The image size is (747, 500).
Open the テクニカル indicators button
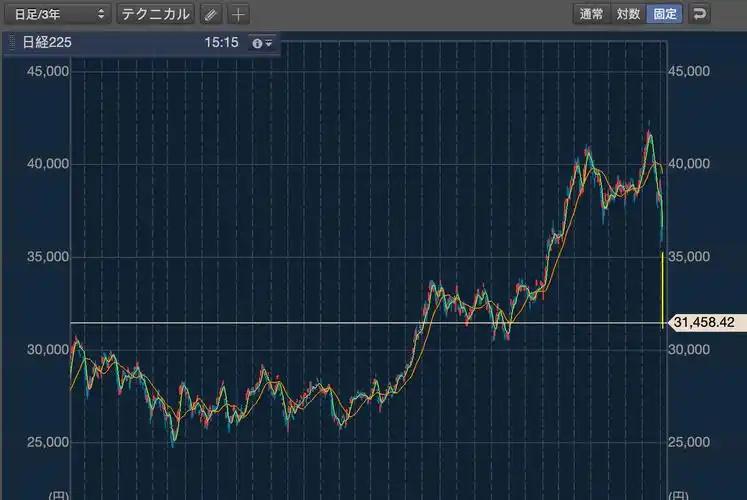[x=156, y=14]
